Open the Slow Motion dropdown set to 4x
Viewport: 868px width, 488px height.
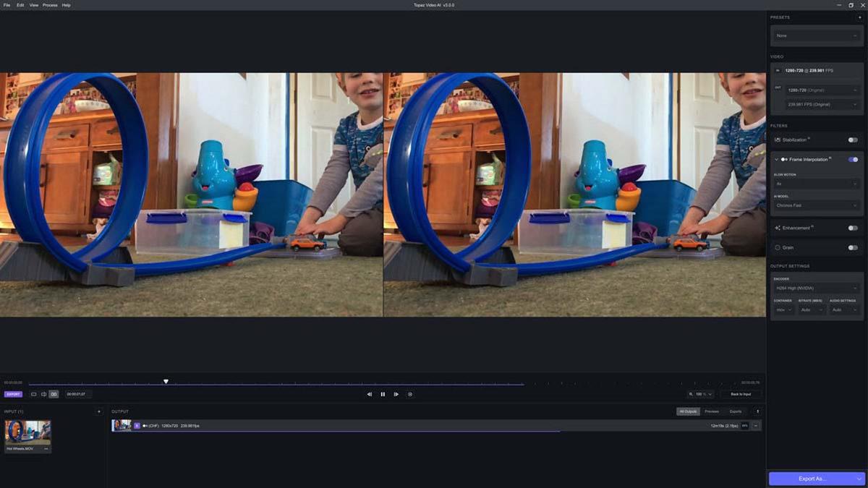coord(816,183)
